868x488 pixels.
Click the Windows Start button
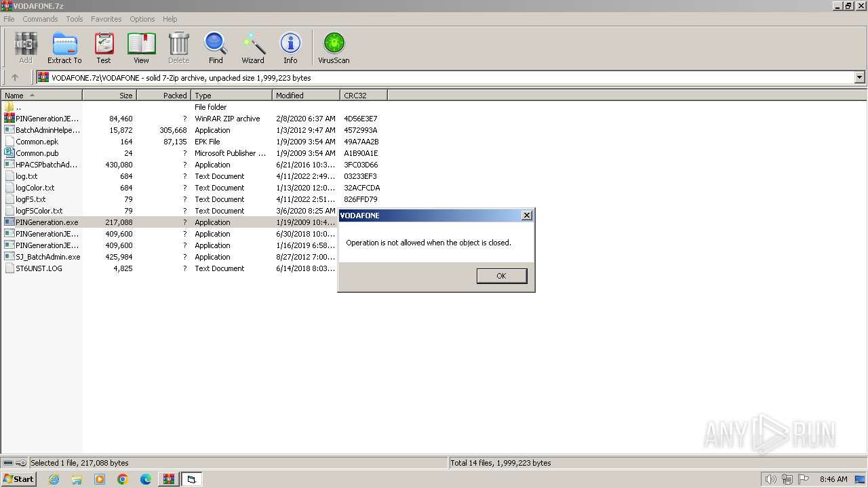click(18, 479)
